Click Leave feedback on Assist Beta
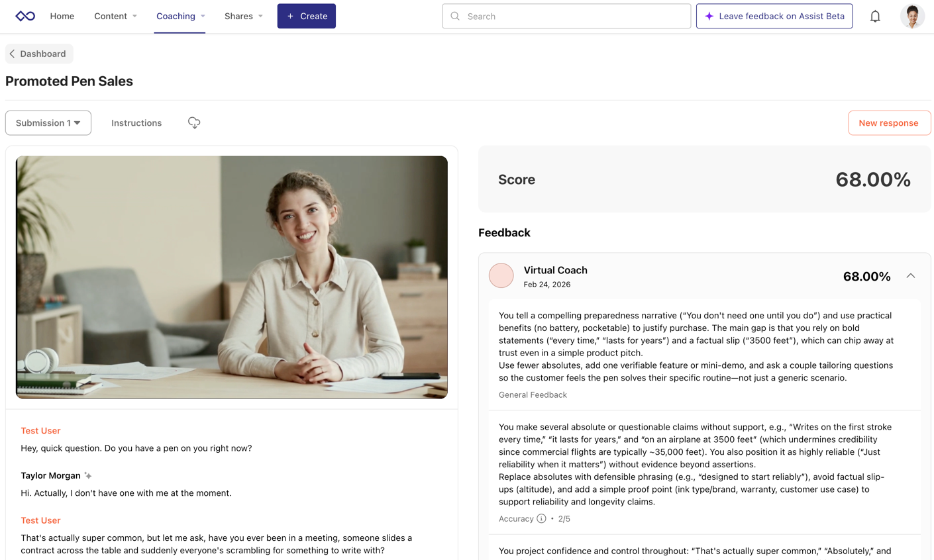The image size is (934, 560). point(774,16)
